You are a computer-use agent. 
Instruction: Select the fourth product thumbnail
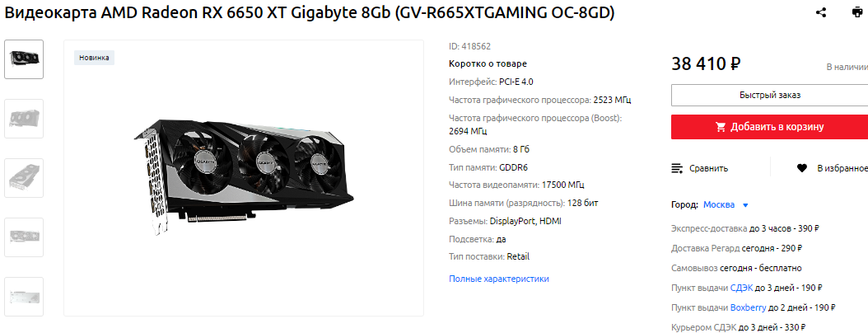pyautogui.click(x=24, y=237)
